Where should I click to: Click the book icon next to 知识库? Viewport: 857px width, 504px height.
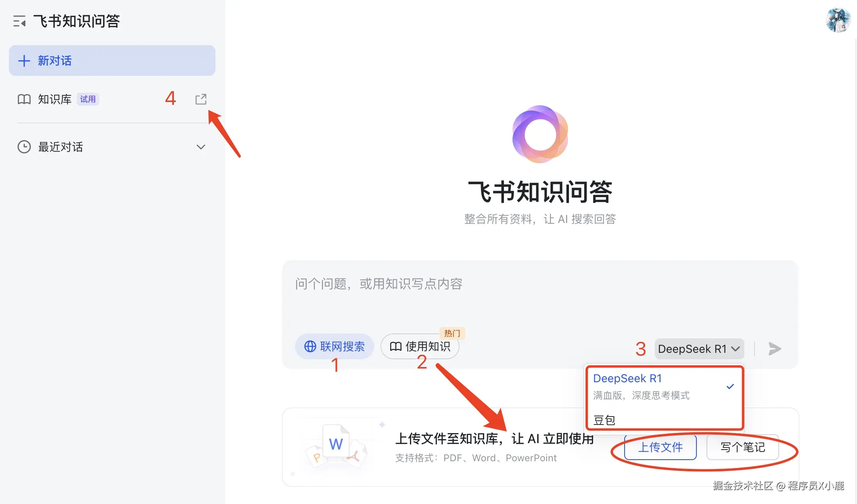tap(24, 99)
